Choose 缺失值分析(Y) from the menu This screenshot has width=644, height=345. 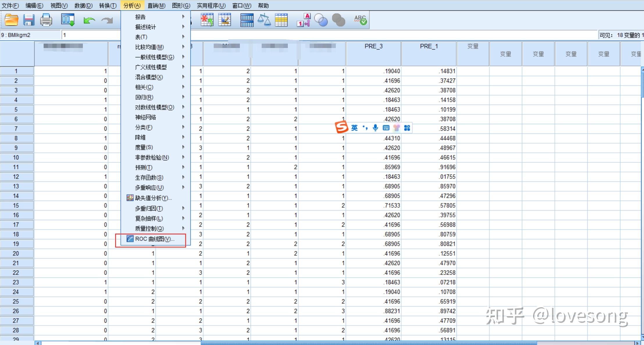point(153,198)
